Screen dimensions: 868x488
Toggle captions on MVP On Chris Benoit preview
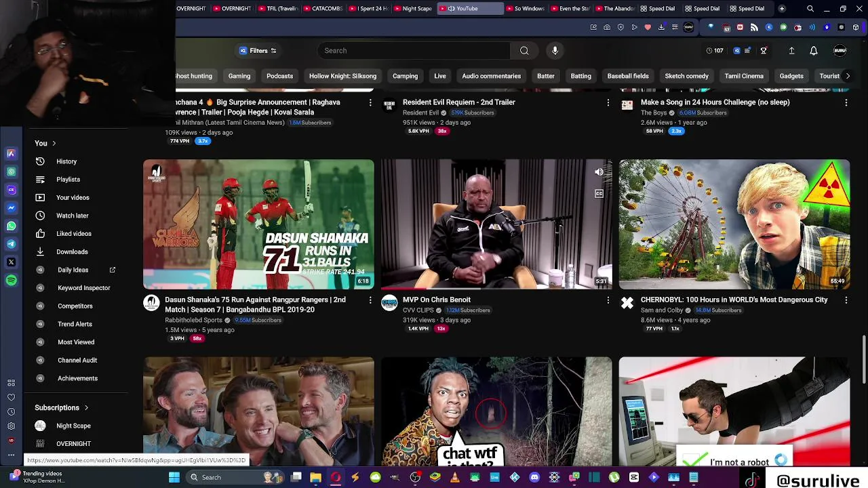pos(599,194)
